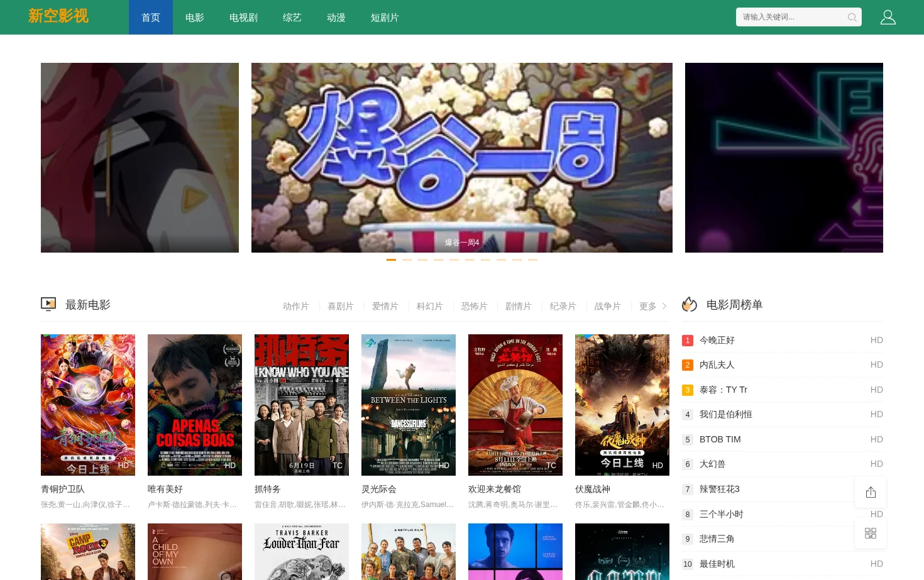Click 最新电影 section heading
The height and width of the screenshot is (580, 924).
point(88,305)
